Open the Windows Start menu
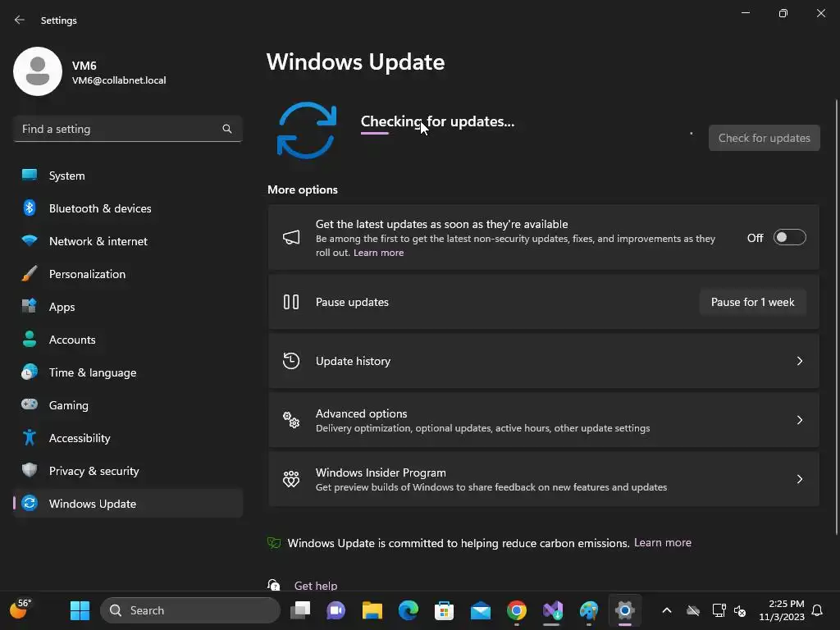The height and width of the screenshot is (630, 840). (80, 610)
